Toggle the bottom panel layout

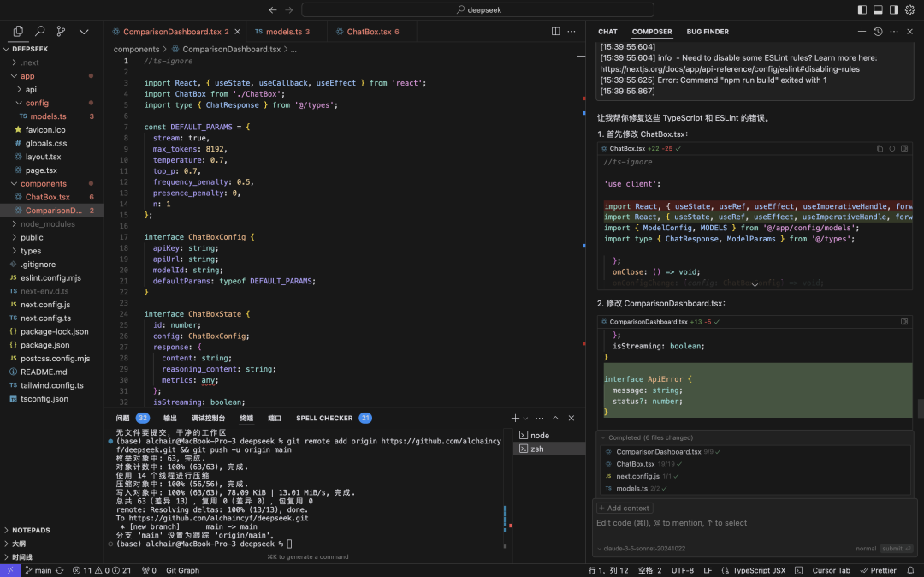coord(878,9)
